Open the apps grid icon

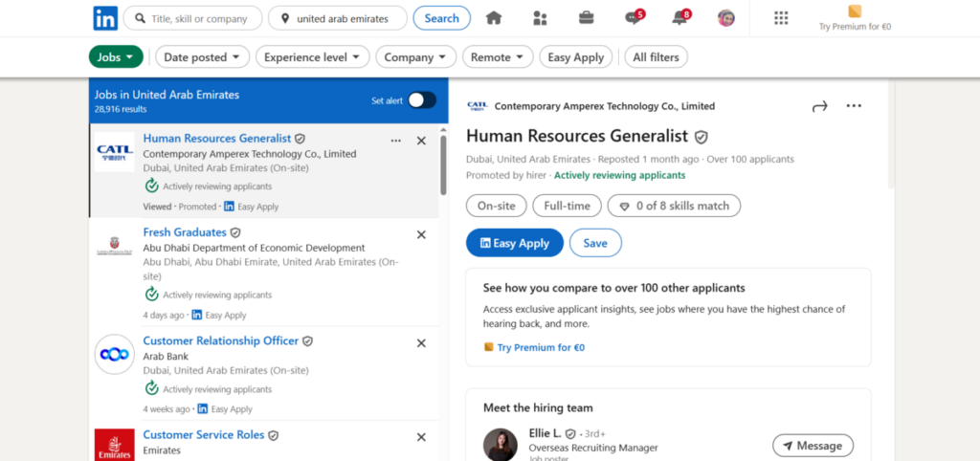pos(781,18)
